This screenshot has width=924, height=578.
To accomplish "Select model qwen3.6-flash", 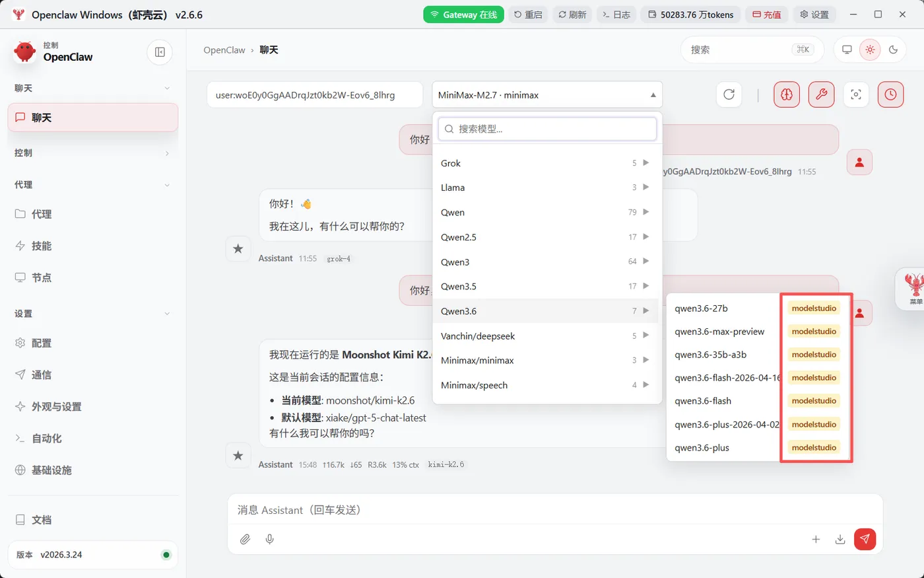I will (x=758, y=401).
